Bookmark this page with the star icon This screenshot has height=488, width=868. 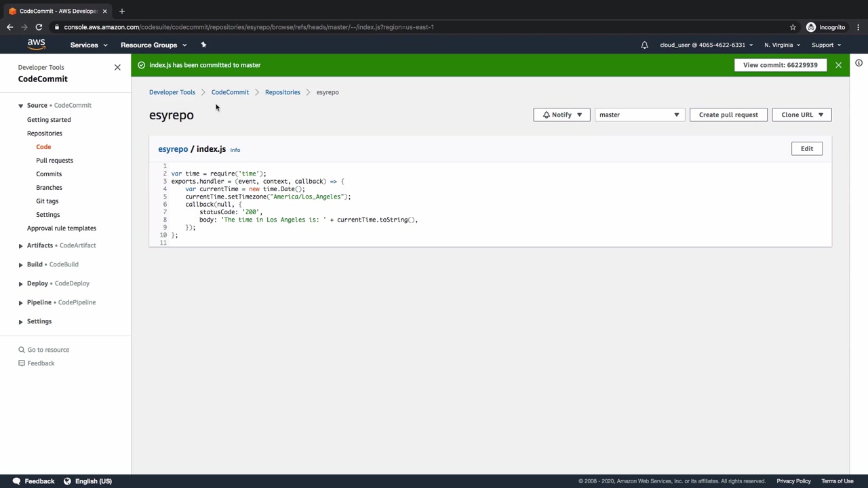click(793, 27)
